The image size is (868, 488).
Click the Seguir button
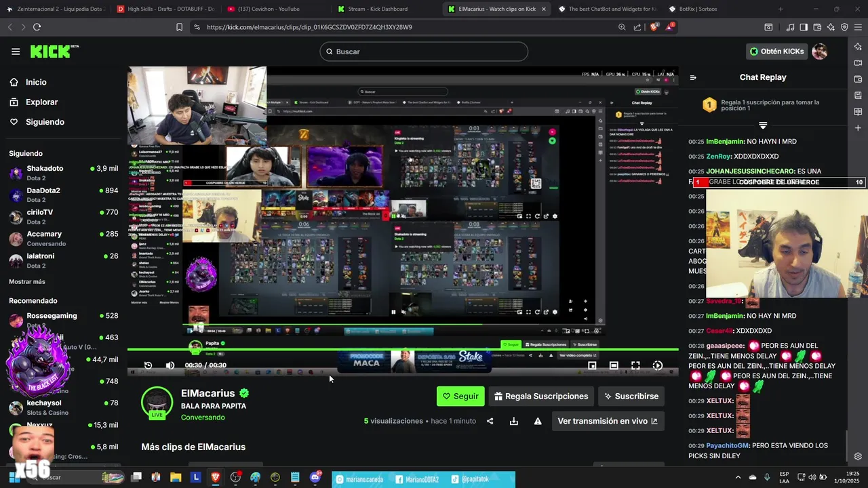(460, 396)
